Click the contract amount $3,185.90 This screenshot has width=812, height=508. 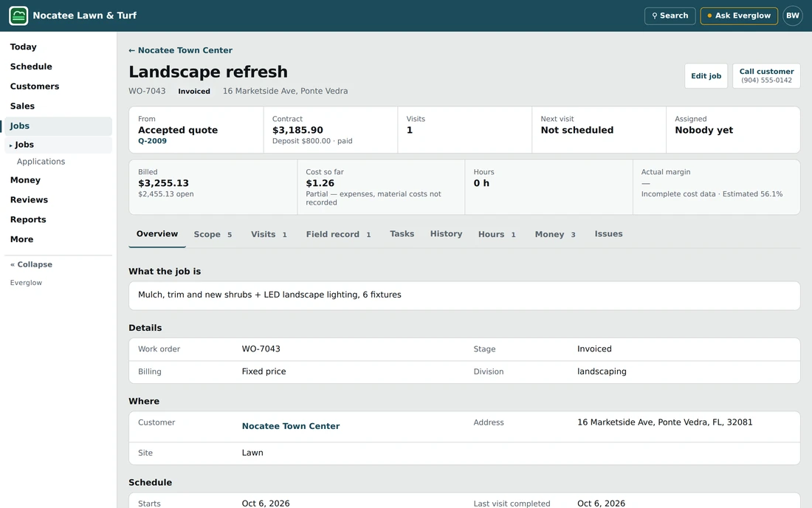click(x=297, y=130)
